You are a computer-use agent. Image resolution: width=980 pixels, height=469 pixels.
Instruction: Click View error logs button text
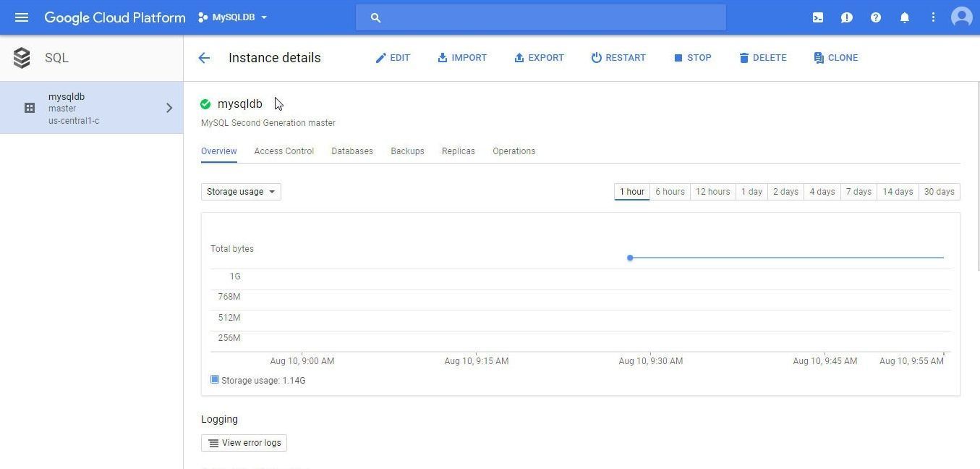pyautogui.click(x=252, y=443)
